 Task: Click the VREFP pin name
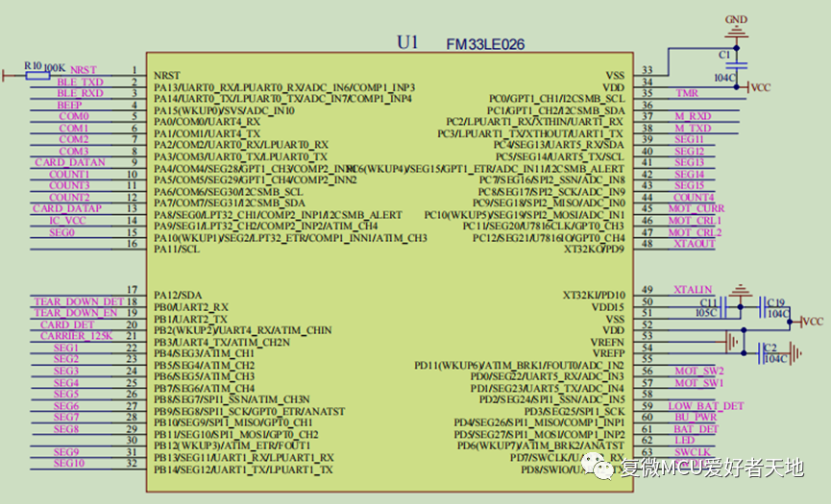coord(608,353)
